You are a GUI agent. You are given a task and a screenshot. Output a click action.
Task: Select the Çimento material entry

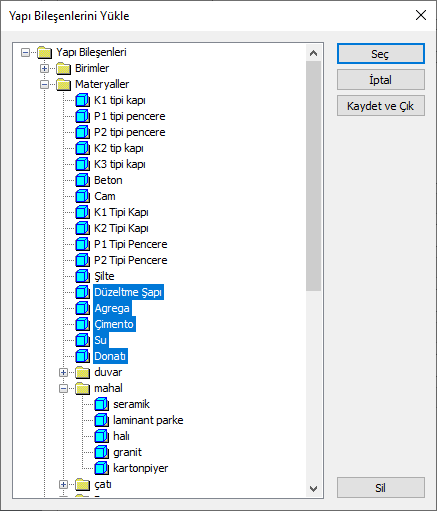(x=114, y=324)
